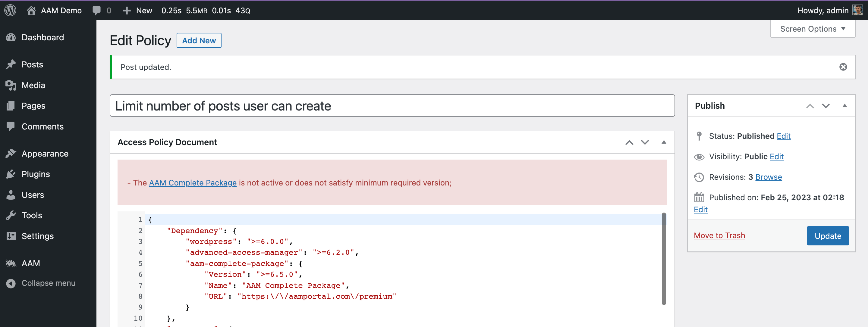Click the key status icon in Publish box

(x=699, y=136)
